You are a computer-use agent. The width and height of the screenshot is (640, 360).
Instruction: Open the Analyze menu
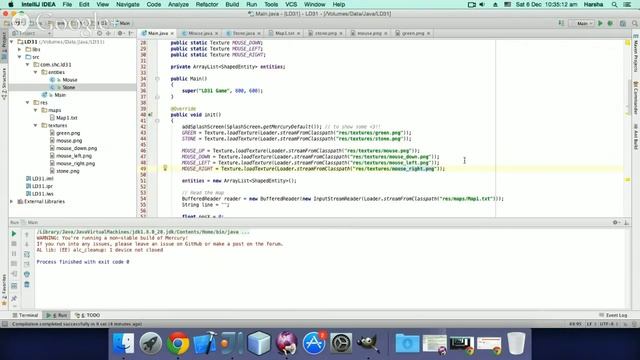(178, 4)
